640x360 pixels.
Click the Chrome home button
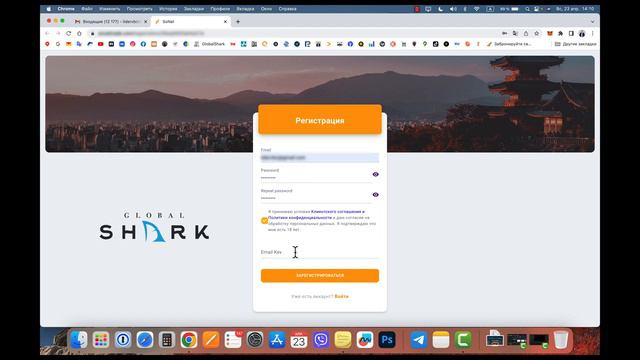(79, 33)
